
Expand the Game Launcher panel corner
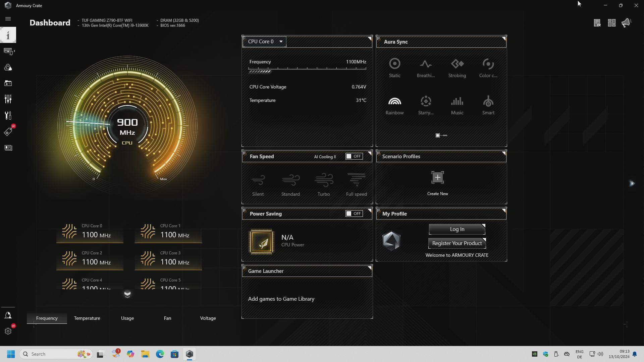tap(369, 268)
